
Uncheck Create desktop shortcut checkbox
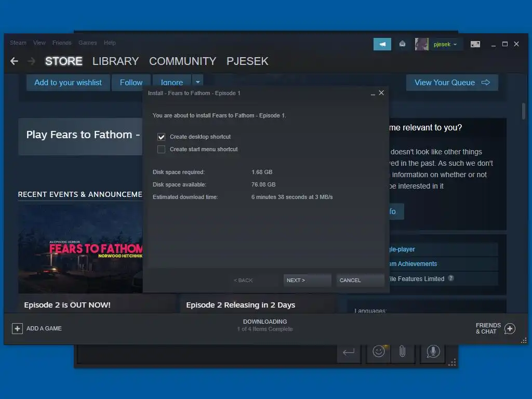(x=161, y=137)
